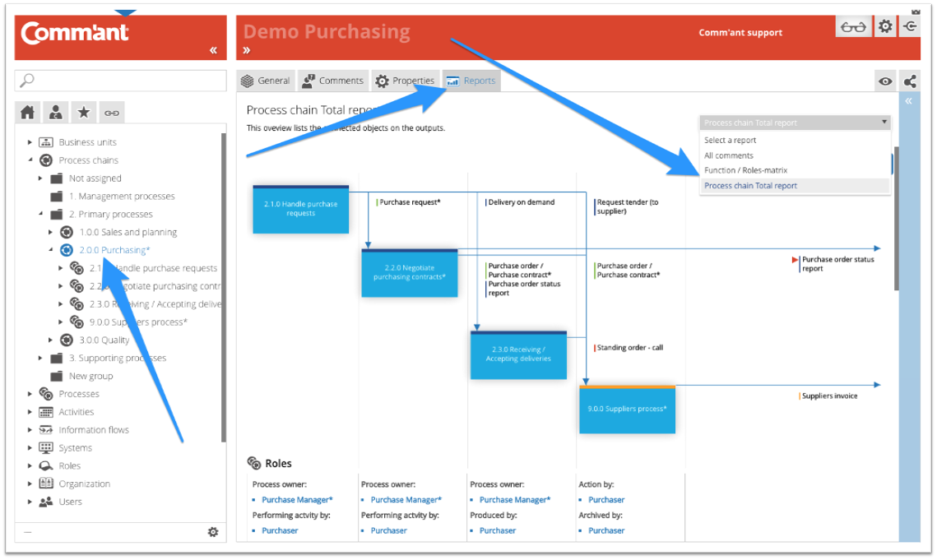
Task: Click the New group folder icon
Action: point(57,376)
